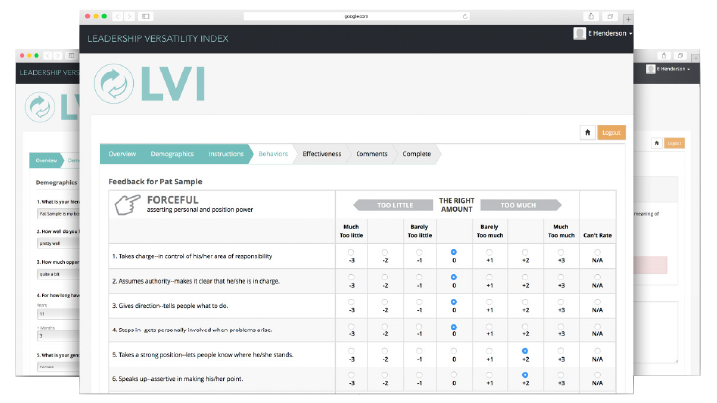Click the new tab plus icon in front browser
The width and height of the screenshot is (717, 403).
pyautogui.click(x=628, y=19)
